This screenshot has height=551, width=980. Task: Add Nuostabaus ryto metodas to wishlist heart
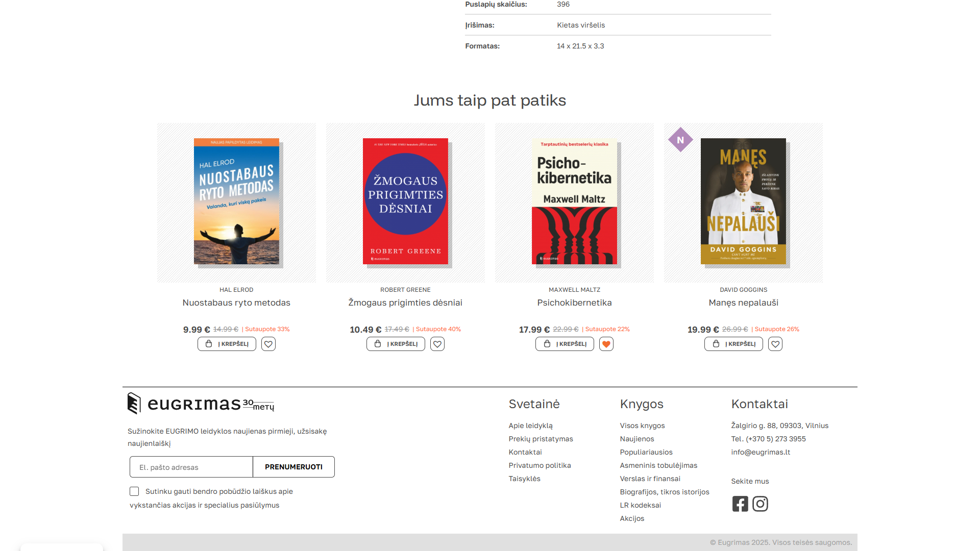click(268, 344)
